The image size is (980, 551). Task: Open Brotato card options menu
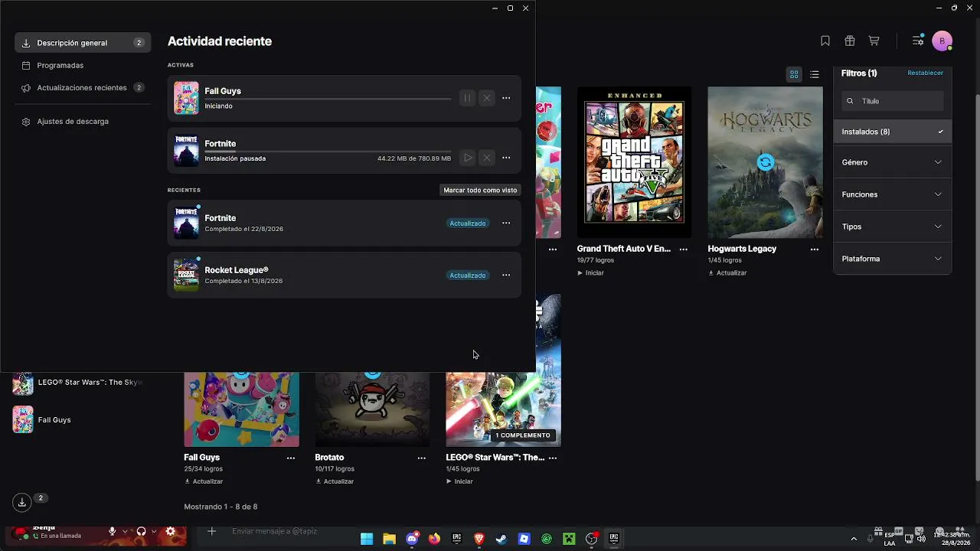click(422, 458)
